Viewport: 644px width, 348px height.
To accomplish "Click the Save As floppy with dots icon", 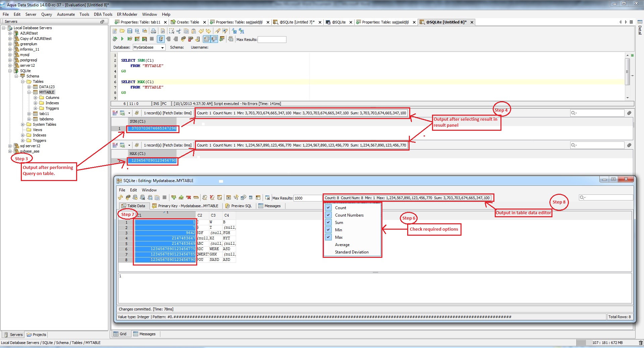I will coord(137,31).
